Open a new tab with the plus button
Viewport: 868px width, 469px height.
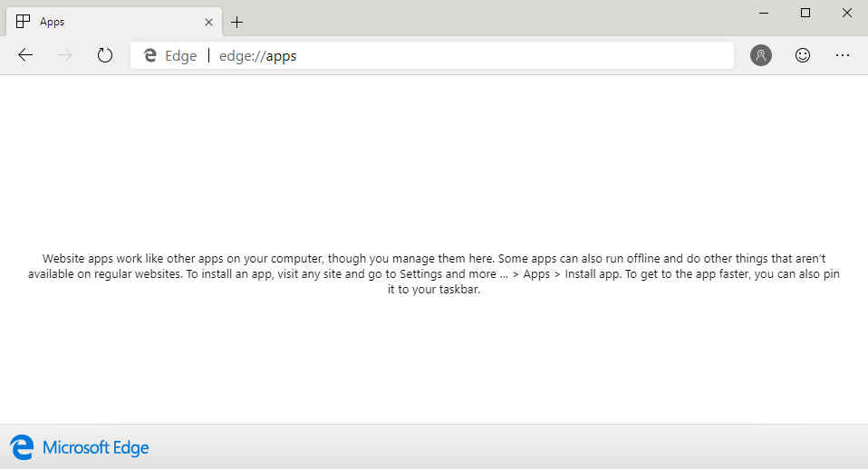tap(237, 22)
